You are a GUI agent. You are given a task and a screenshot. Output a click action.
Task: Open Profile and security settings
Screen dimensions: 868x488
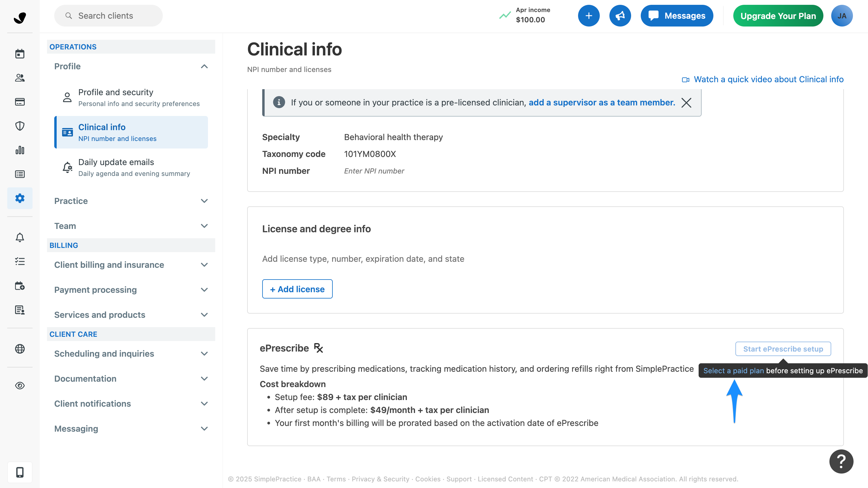(x=131, y=97)
